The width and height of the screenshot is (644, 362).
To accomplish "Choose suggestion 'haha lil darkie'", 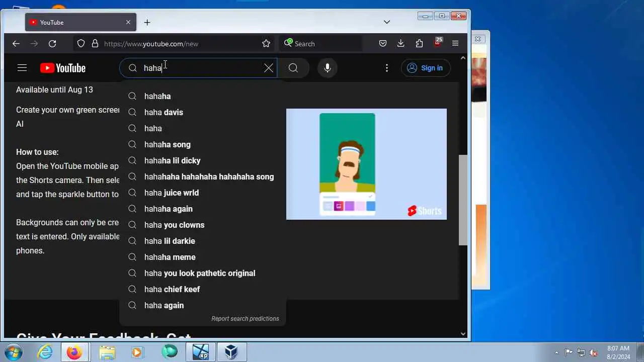I will coord(203,241).
